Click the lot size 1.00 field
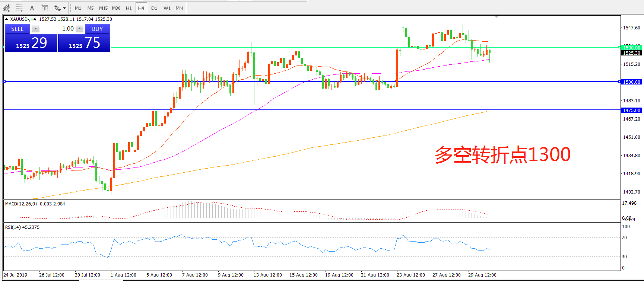 click(57, 29)
